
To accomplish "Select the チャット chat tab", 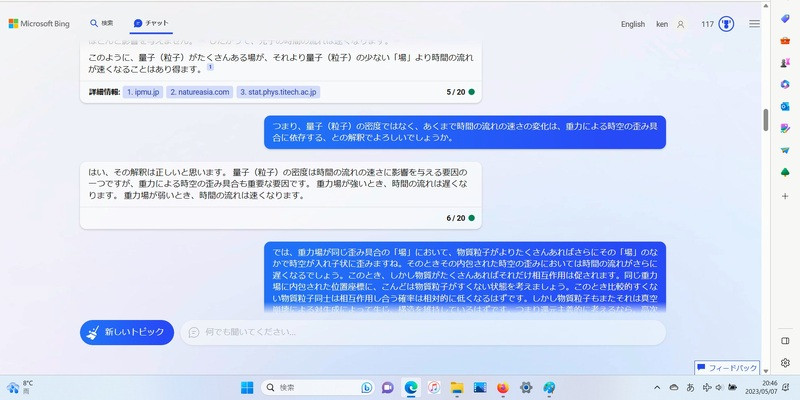I will click(x=151, y=23).
